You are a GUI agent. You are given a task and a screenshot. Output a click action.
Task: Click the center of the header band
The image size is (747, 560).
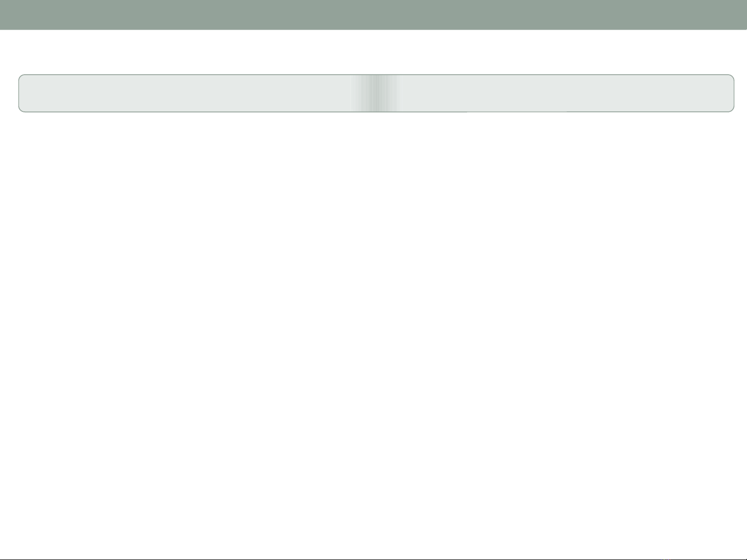point(373,15)
